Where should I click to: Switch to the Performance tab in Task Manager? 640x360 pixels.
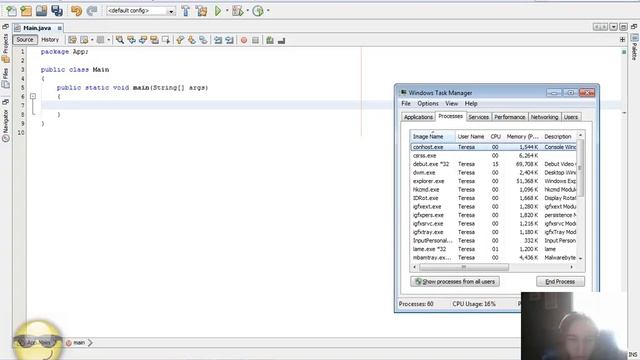coord(510,117)
